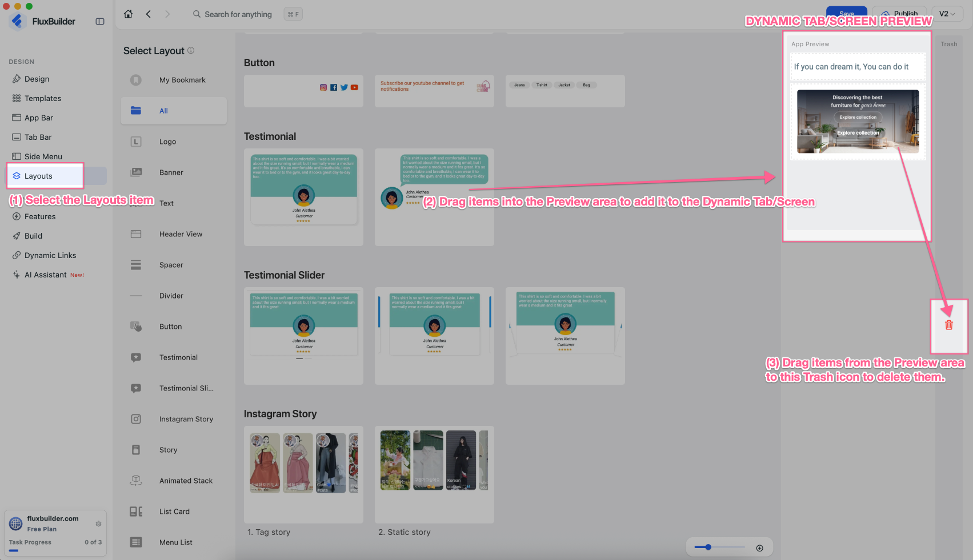Click the blue All folder icon
This screenshot has height=560, width=973.
[x=136, y=111]
